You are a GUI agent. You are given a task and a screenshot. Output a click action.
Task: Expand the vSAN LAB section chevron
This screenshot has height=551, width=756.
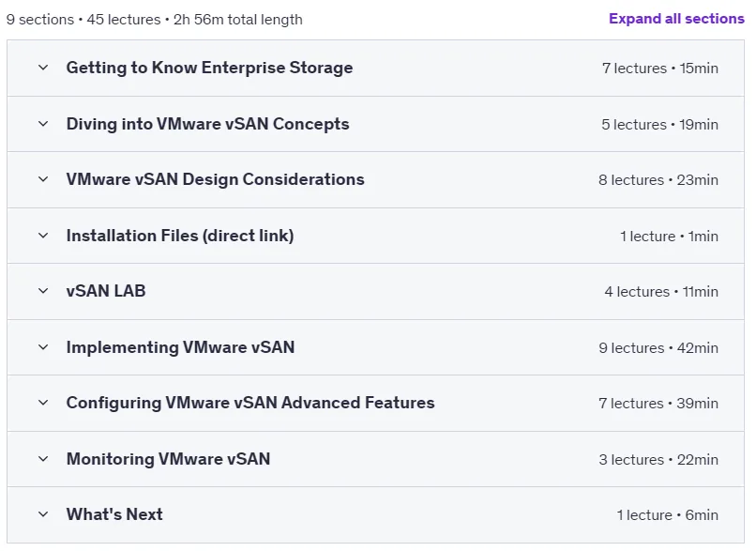click(43, 291)
